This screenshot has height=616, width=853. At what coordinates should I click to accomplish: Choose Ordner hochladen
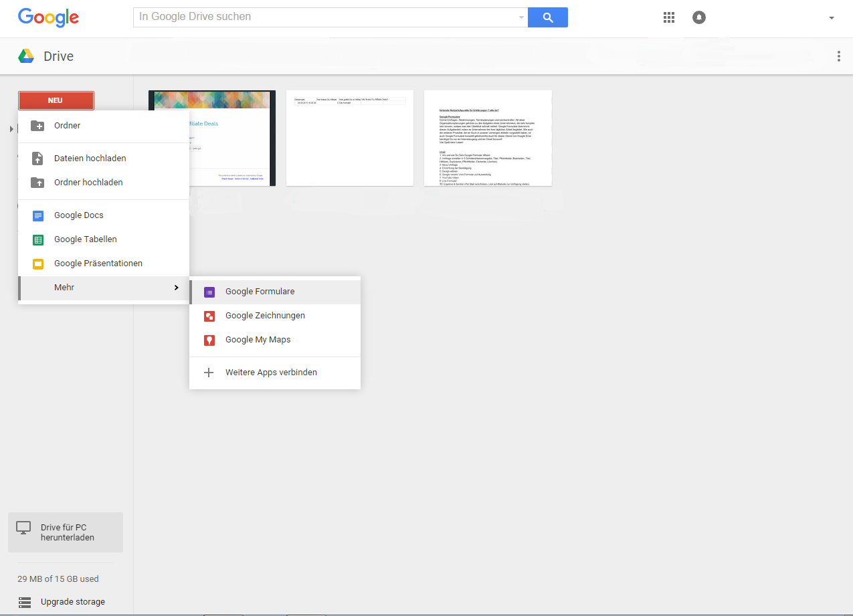point(104,183)
